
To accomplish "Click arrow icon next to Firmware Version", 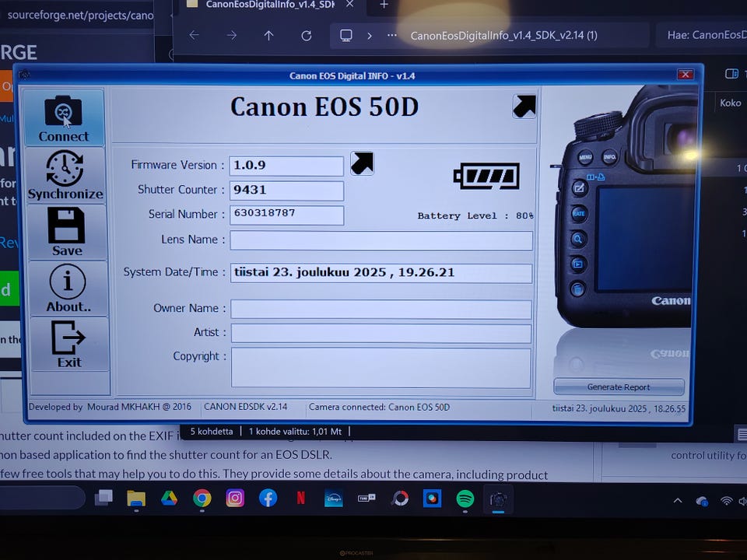I will pyautogui.click(x=362, y=163).
